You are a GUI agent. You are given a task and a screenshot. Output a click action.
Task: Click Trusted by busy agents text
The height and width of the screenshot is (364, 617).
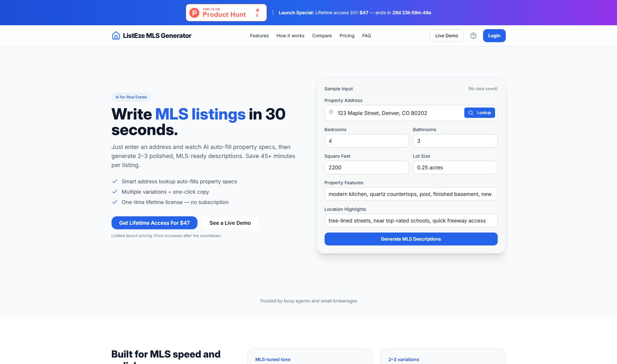[308, 301]
